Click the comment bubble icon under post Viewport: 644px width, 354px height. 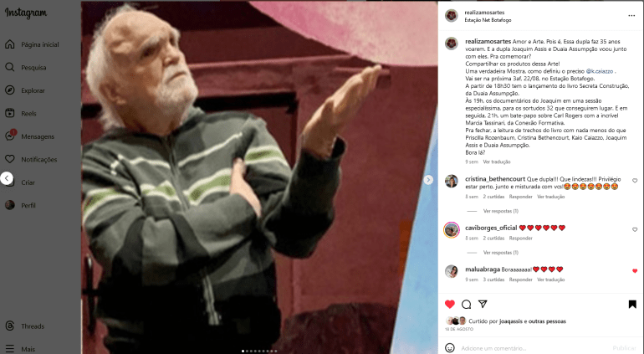coord(466,305)
